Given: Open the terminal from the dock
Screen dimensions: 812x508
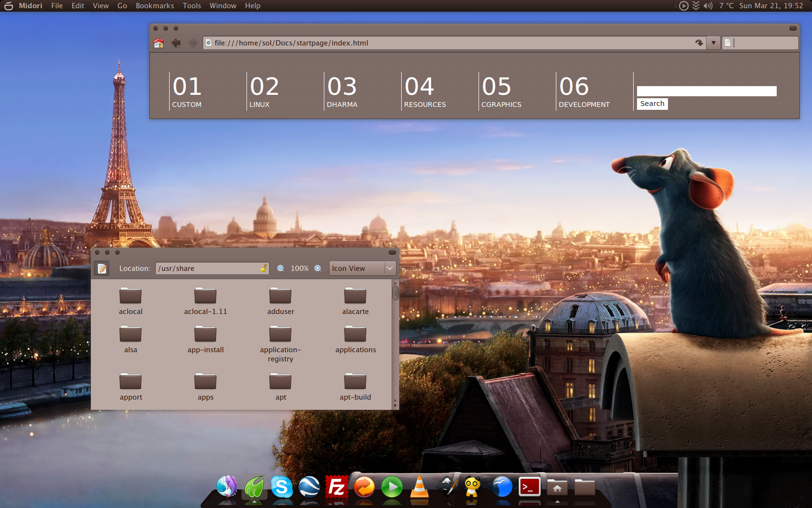Looking at the screenshot, I should 530,487.
